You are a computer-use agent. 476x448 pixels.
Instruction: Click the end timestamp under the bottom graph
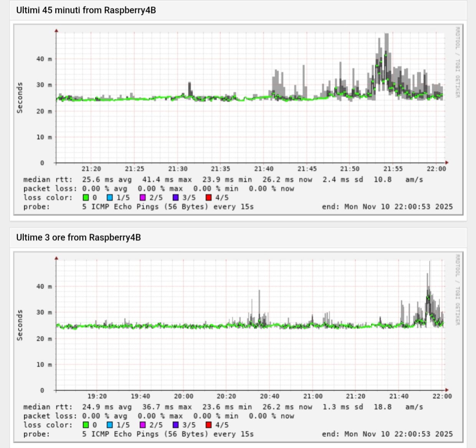tap(387, 434)
